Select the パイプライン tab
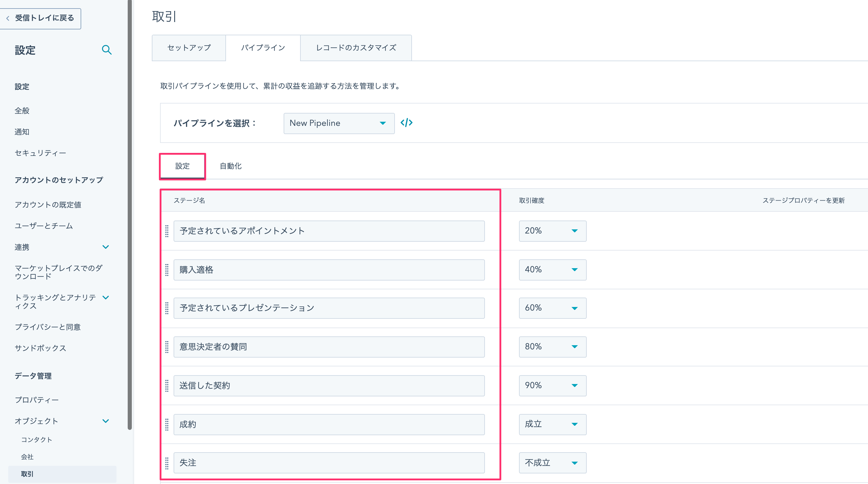Screen dimensions: 868x484 [x=263, y=48]
